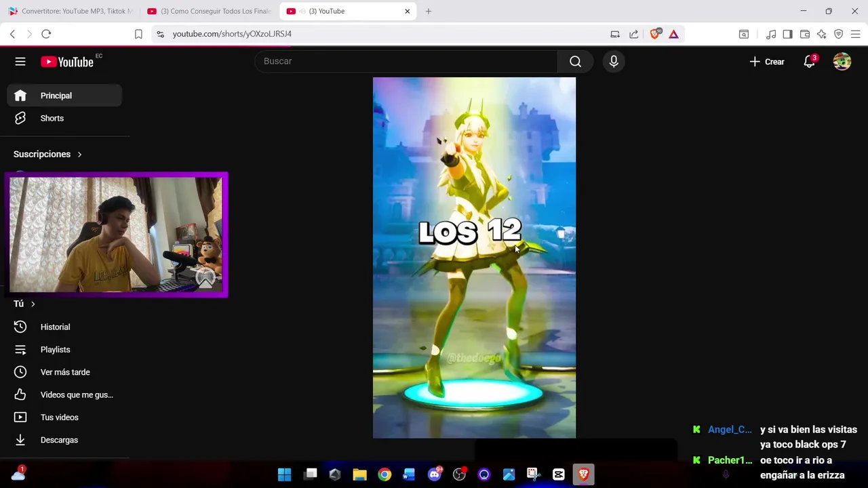This screenshot has height=488, width=868.
Task: Click the Shorts player video
Action: (x=474, y=258)
